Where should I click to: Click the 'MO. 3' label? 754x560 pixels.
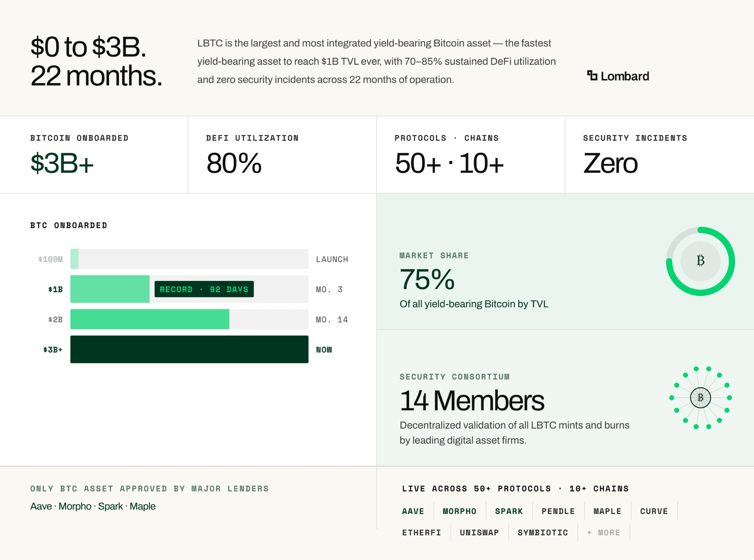329,289
